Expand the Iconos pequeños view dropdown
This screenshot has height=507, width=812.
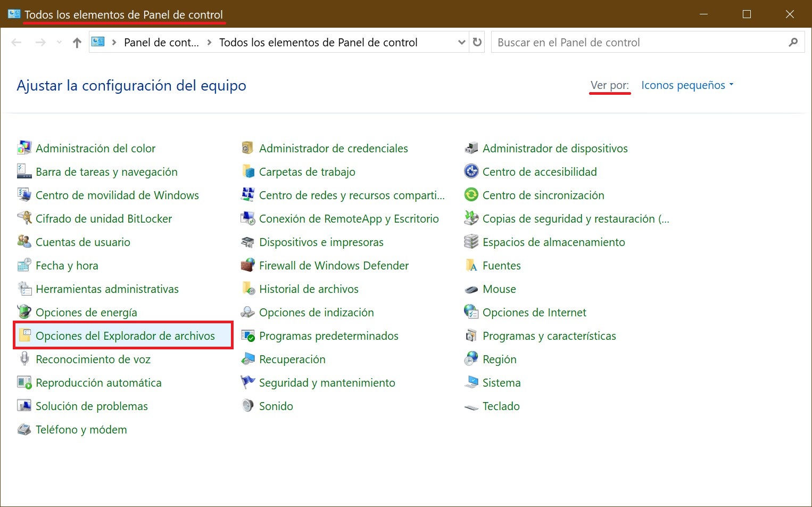687,85
